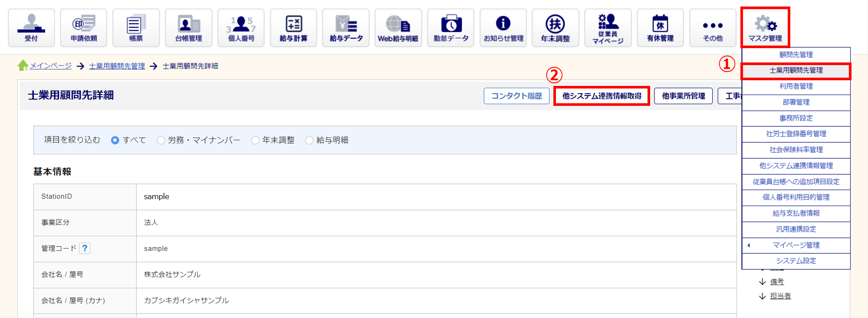Choose the 年末調整 filter radio button
Image resolution: width=868 pixels, height=318 pixels.
coord(255,140)
